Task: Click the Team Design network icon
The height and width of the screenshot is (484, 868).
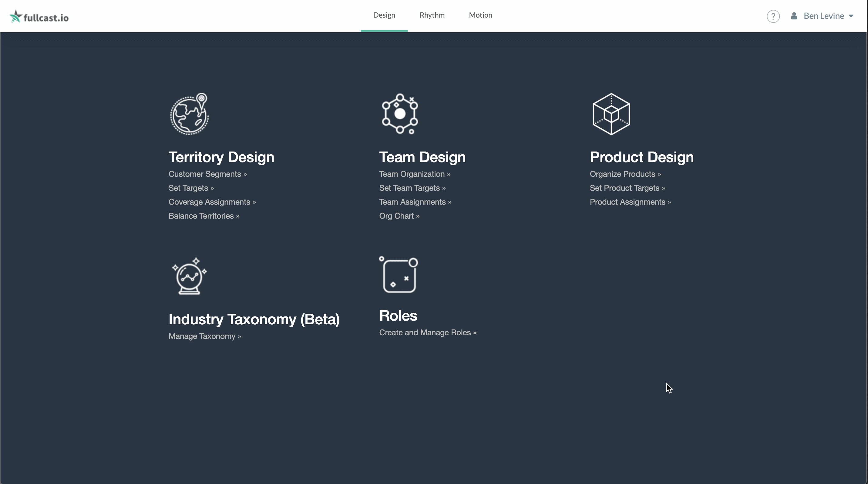Action: [400, 114]
